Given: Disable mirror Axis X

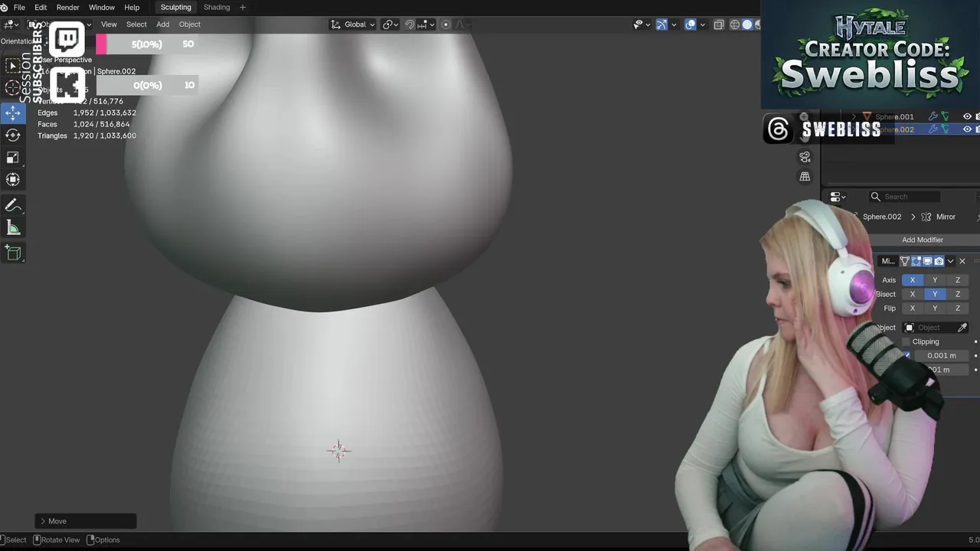Looking at the screenshot, I should 912,280.
